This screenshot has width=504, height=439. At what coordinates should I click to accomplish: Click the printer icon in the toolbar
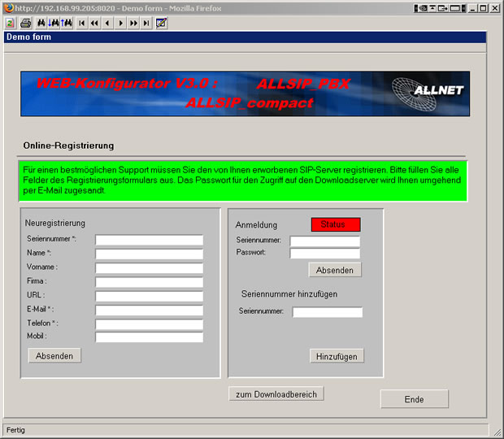[25, 23]
